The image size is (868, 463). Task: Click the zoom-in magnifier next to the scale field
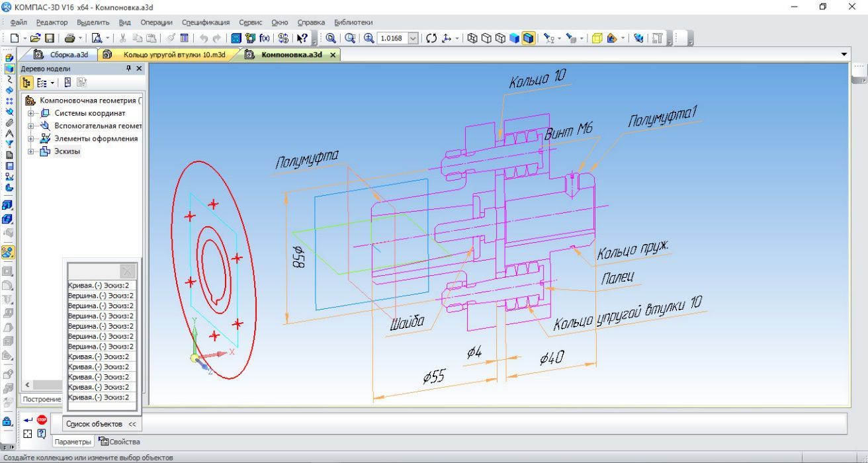pos(369,38)
